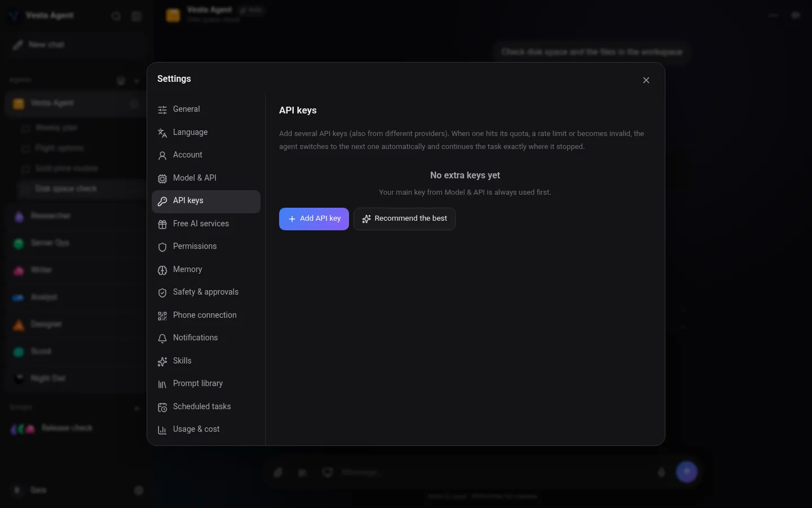
Task: Click Recommend the best button
Action: [x=404, y=219]
